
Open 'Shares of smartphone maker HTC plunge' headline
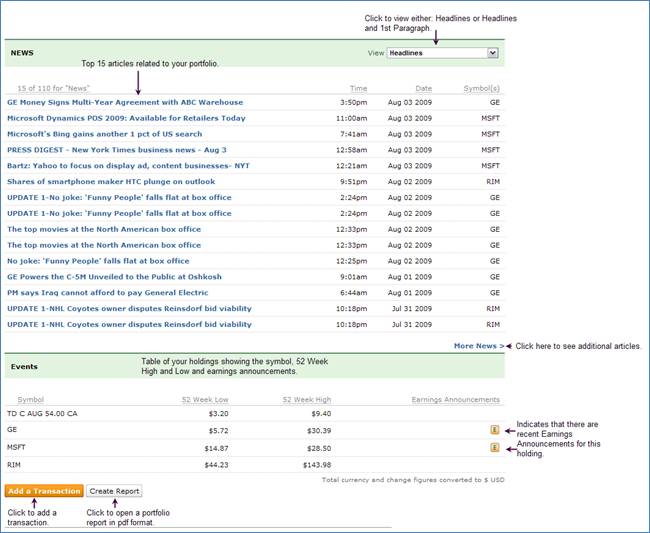[x=111, y=182]
